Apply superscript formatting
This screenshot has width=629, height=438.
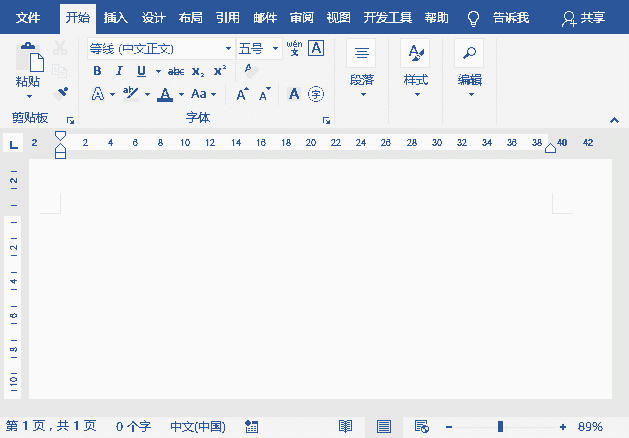pos(220,71)
